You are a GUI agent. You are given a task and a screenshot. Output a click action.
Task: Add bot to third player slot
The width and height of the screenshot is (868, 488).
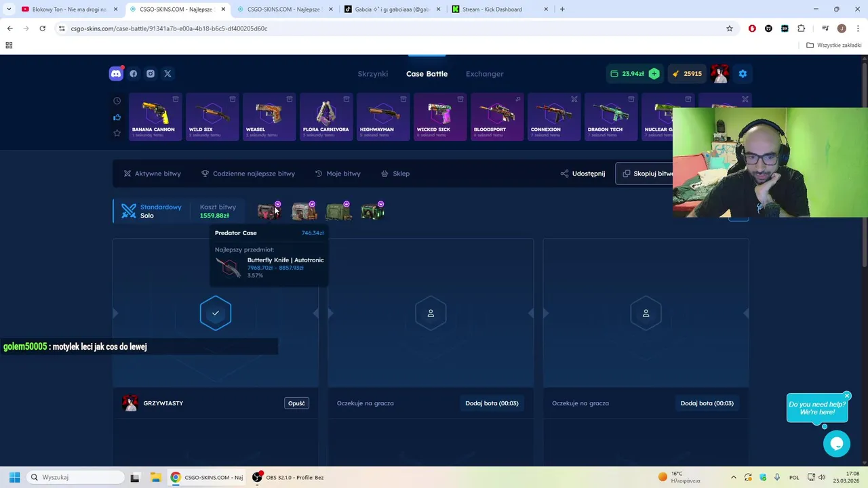(x=707, y=403)
